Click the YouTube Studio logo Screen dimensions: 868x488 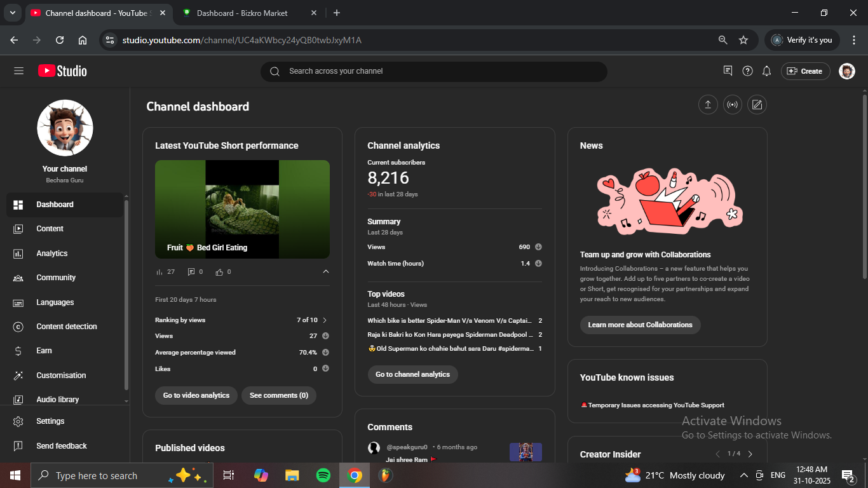[62, 71]
